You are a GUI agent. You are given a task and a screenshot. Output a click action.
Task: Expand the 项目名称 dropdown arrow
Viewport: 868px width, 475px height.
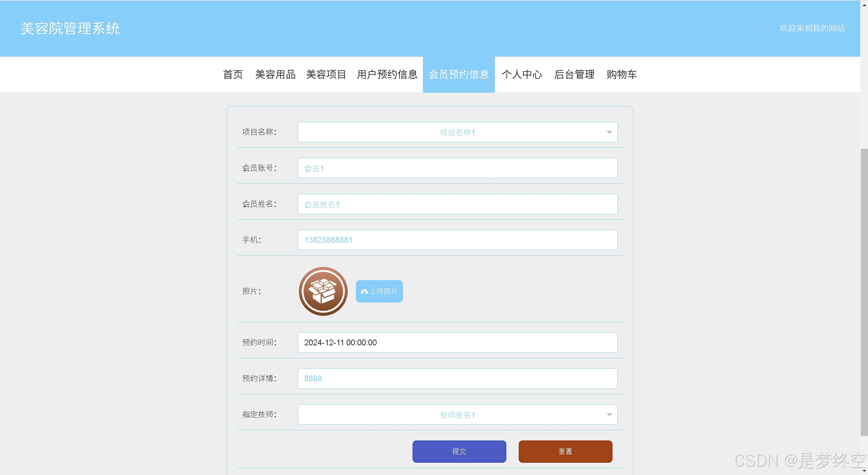(x=609, y=132)
